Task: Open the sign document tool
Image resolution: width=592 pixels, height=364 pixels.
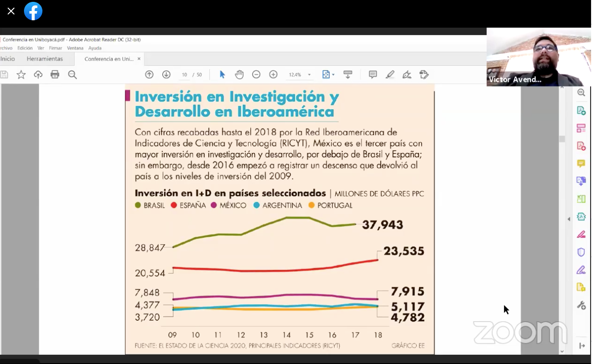Action: pos(407,75)
